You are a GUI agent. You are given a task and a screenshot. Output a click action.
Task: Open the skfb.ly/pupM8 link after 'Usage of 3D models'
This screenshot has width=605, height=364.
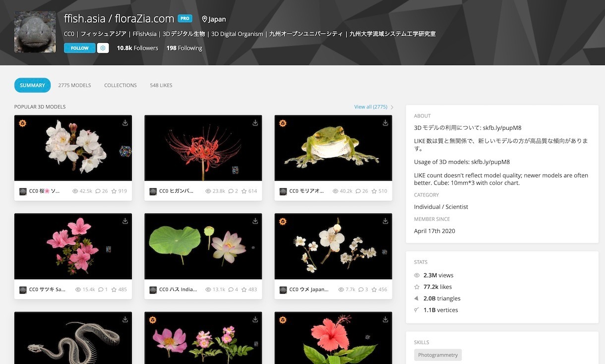tap(490, 162)
